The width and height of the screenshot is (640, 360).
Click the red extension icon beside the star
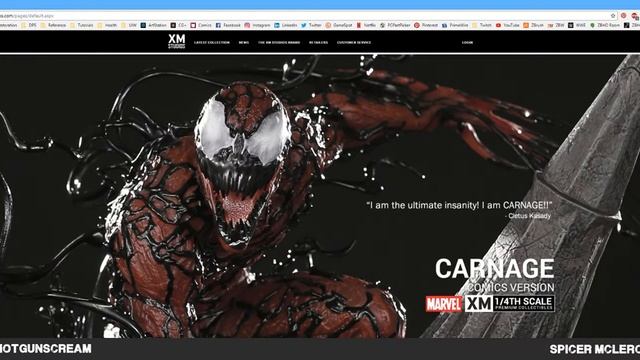coord(623,16)
